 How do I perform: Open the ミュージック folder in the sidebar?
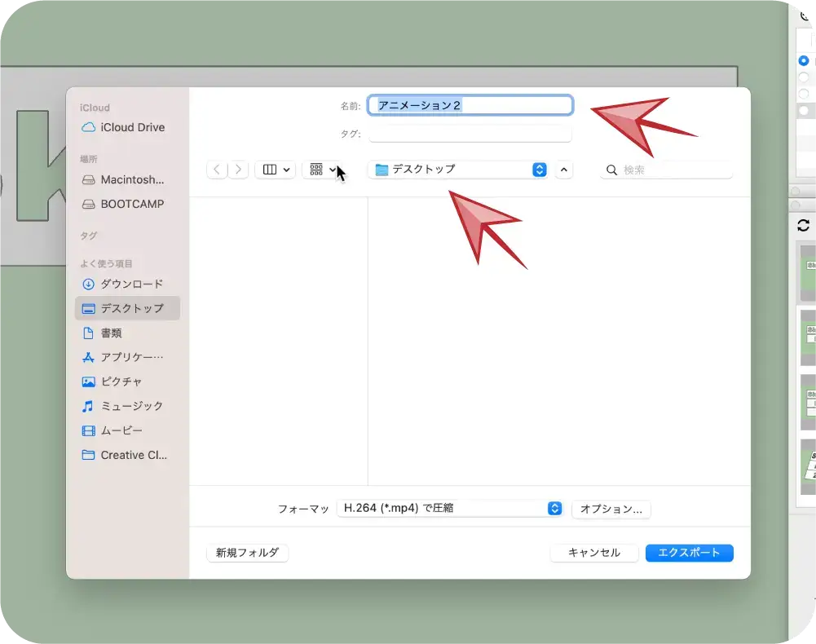[130, 406]
